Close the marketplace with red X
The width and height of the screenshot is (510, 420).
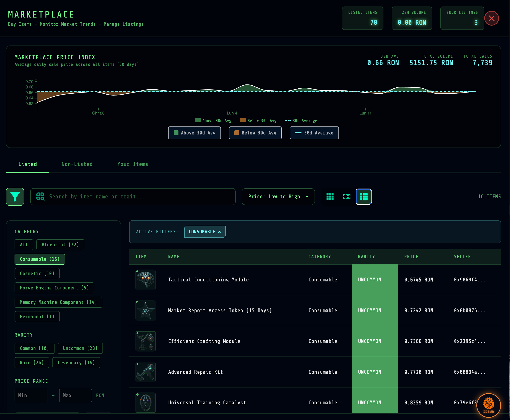tap(491, 18)
